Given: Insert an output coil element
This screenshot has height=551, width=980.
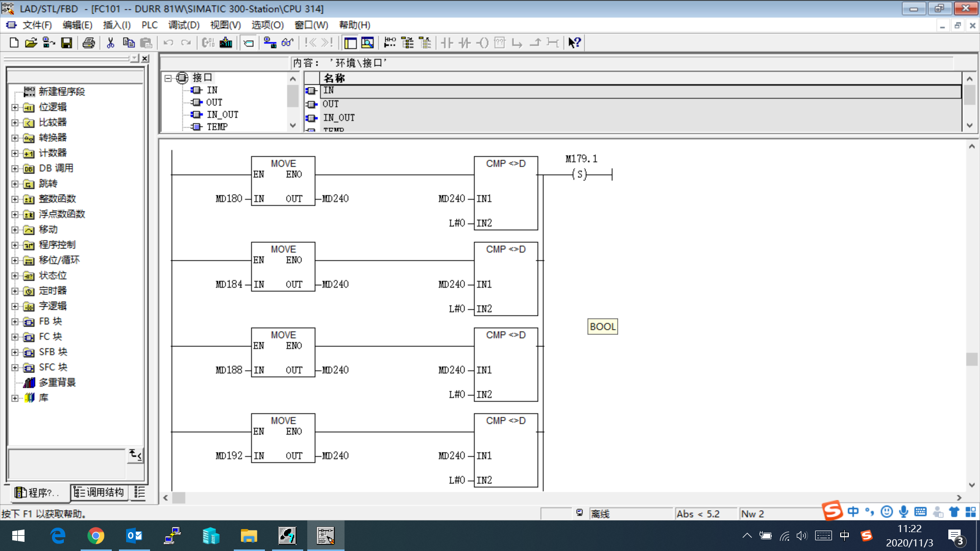Looking at the screenshot, I should point(482,43).
